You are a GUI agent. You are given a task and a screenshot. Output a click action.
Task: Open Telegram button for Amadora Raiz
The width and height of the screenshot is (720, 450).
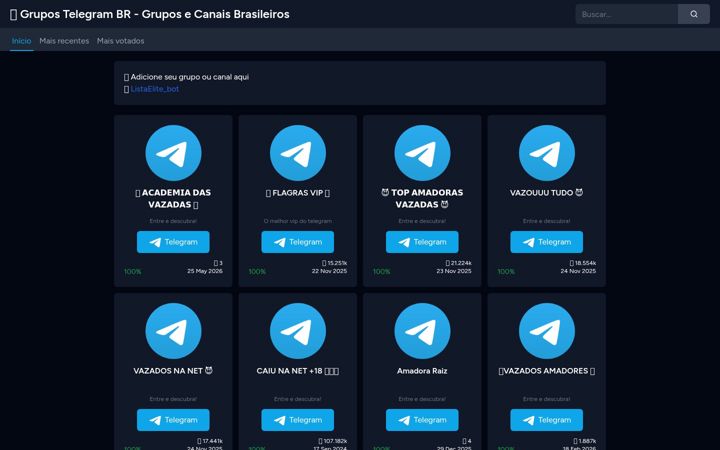422,420
